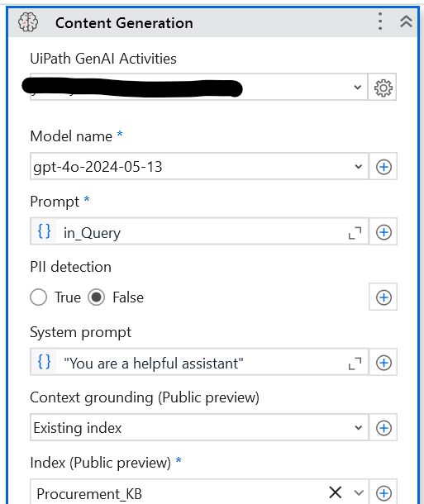This screenshot has height=504, width=424.
Task: Select False for PII detection
Action: tap(97, 297)
